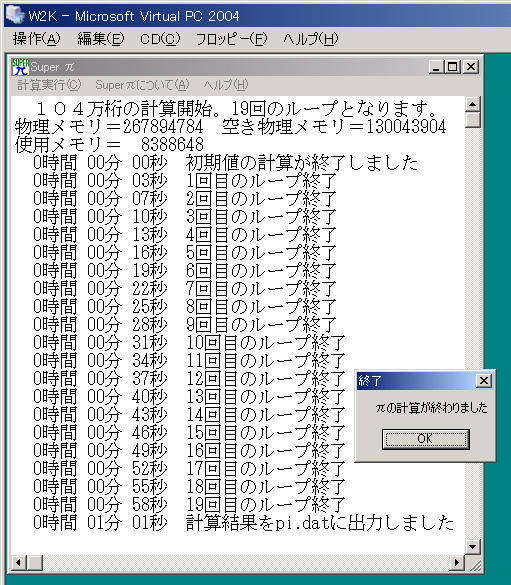The width and height of the screenshot is (511, 585).
Task: Click the 'W2K - Microsoft Virtual PC 2004' title
Action: [x=134, y=16]
